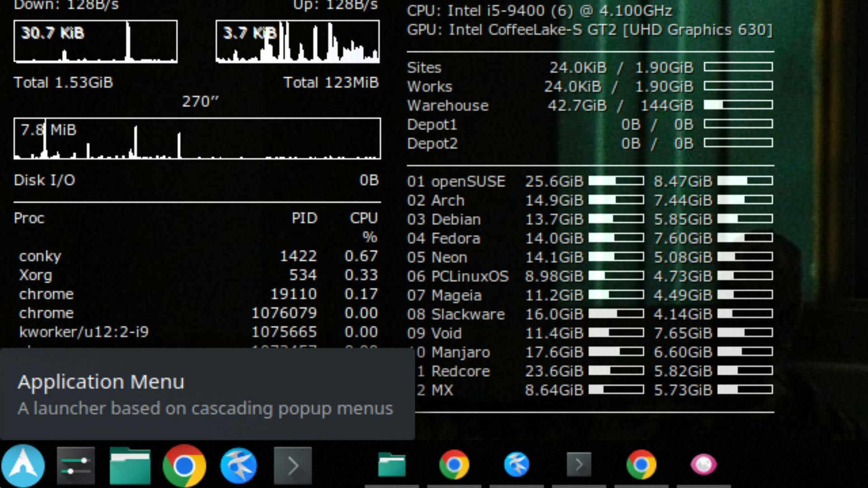
Task: Click the conky CPU value '0.67'
Action: [361, 256]
